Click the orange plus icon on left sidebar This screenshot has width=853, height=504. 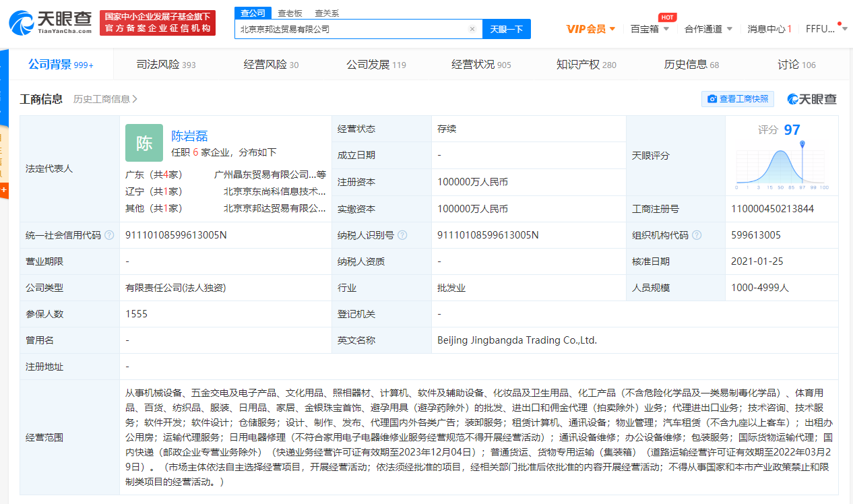coord(4,190)
